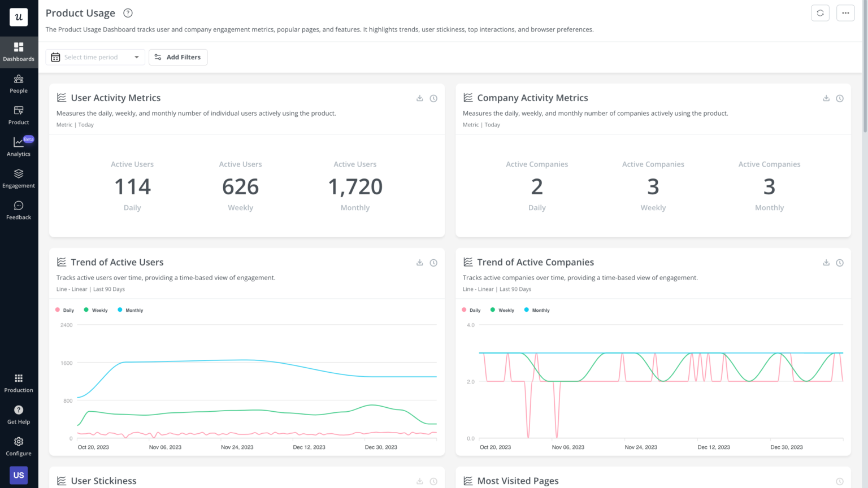Hide the Weekly line in Trend of Active Users
Image resolution: width=868 pixels, height=488 pixels.
96,310
